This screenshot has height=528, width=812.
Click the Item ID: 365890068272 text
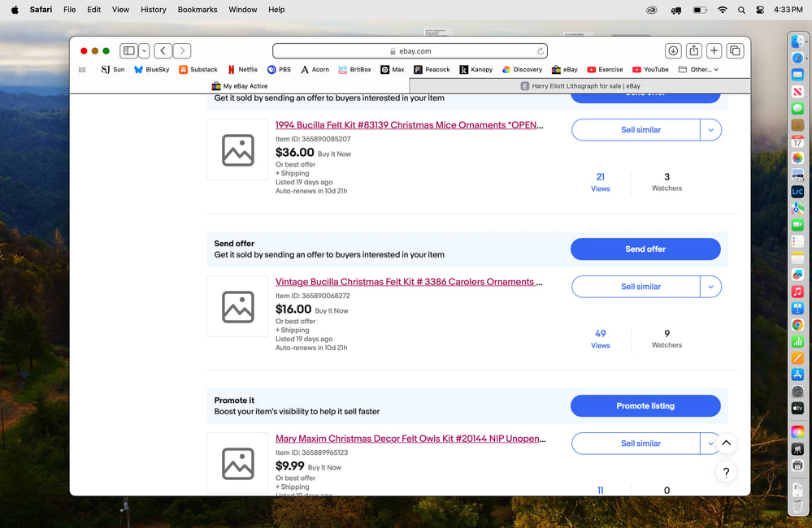(x=313, y=296)
